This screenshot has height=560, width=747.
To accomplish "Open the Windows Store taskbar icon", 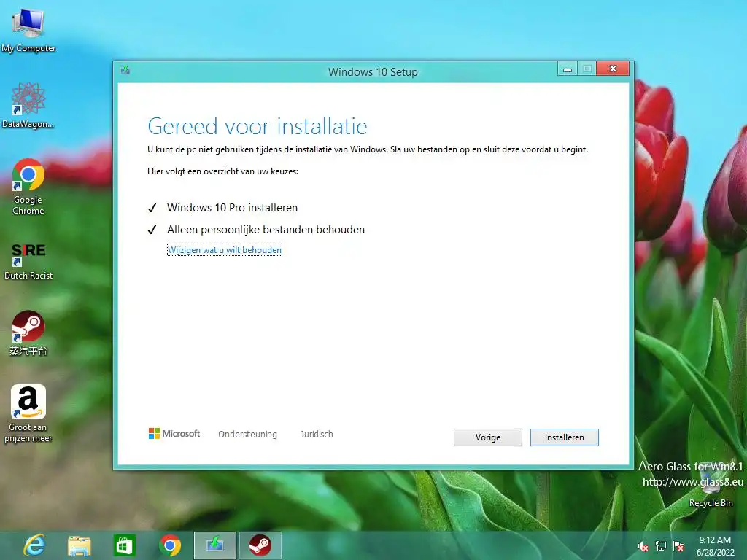I will [x=124, y=545].
